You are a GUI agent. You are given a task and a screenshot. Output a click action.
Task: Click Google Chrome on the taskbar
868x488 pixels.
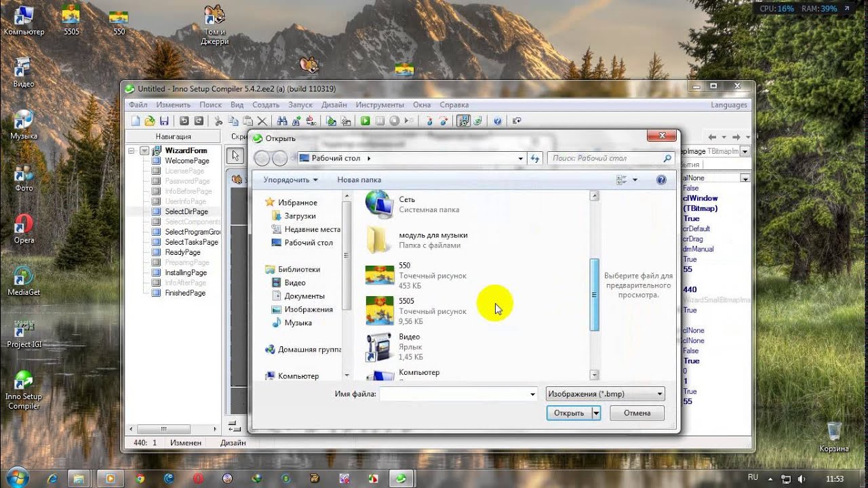140,478
